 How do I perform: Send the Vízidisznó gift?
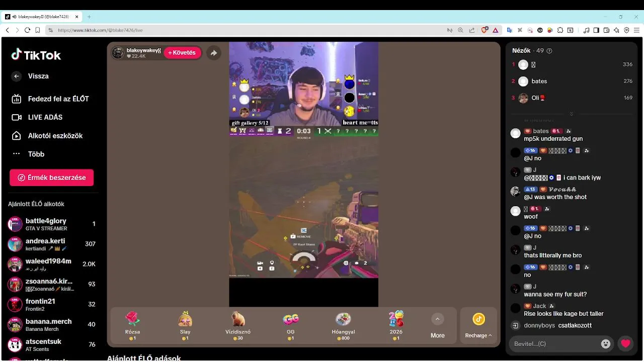pos(238,325)
